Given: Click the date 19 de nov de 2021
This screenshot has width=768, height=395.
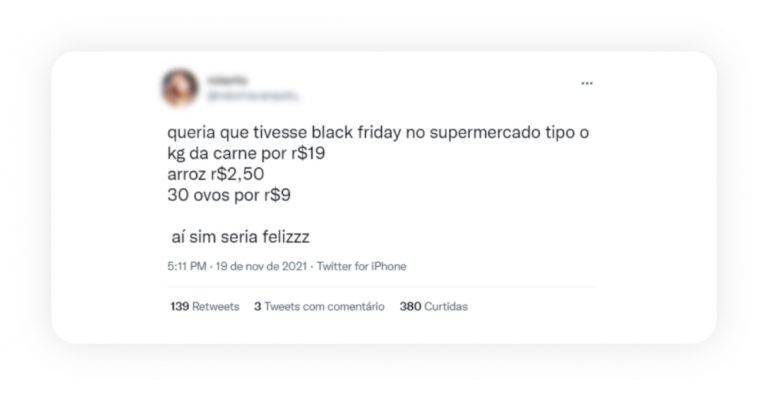Looking at the screenshot, I should [x=261, y=266].
